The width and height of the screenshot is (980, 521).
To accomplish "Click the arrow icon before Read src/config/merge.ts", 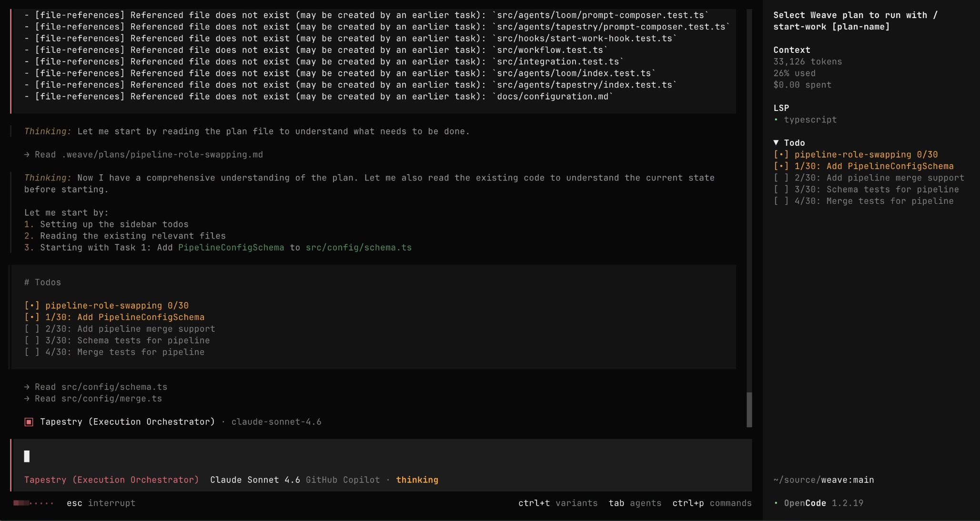I will pyautogui.click(x=27, y=399).
